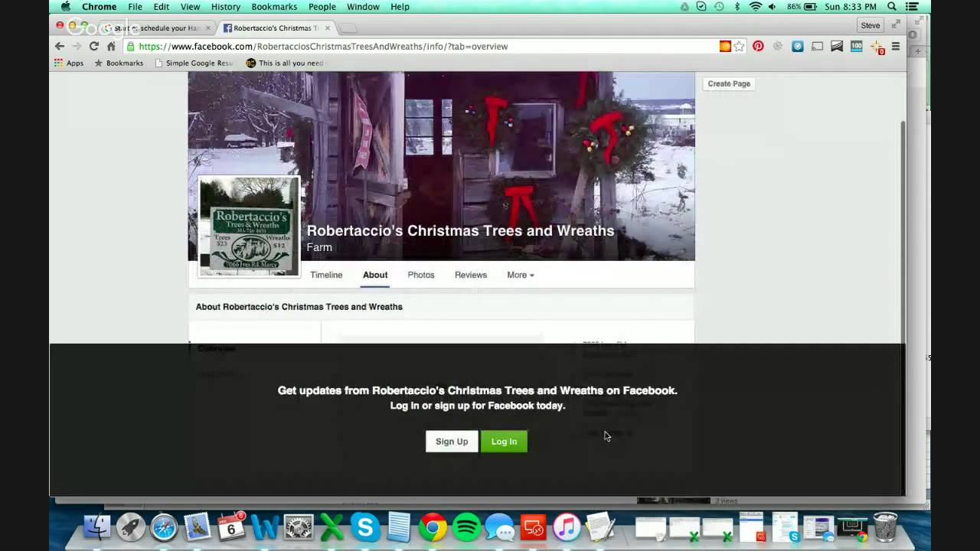Open the Wi-Fi status menu

[755, 6]
